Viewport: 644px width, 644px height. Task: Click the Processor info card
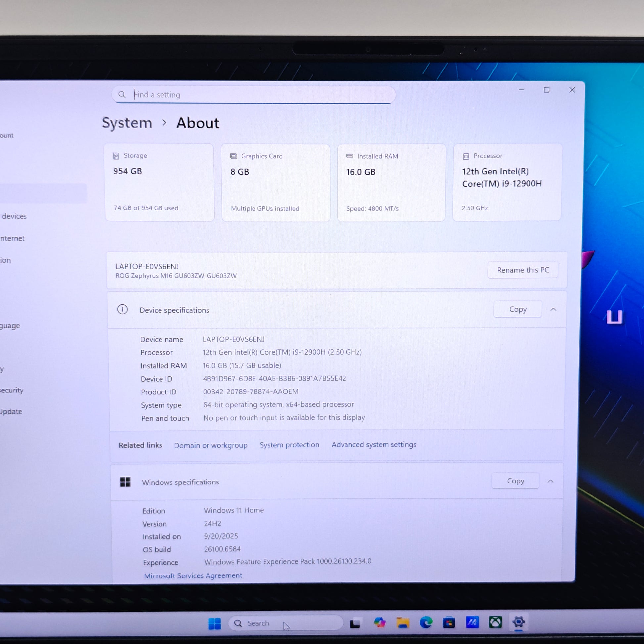[x=507, y=182]
